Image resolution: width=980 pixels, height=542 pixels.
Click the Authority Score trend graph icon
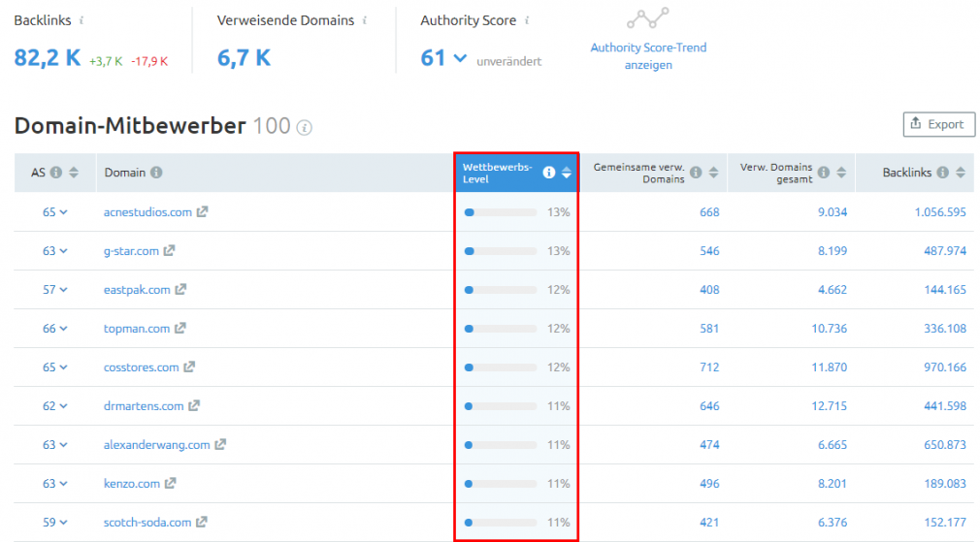click(648, 18)
